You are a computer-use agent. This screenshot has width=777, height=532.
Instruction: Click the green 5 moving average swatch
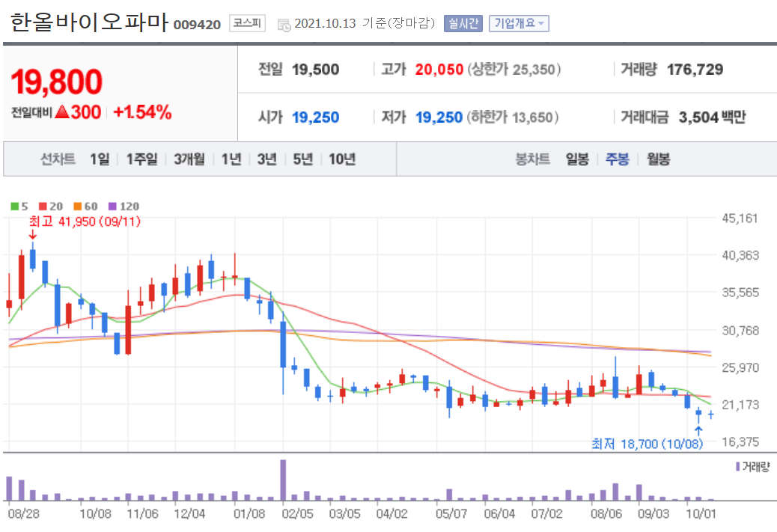point(15,206)
